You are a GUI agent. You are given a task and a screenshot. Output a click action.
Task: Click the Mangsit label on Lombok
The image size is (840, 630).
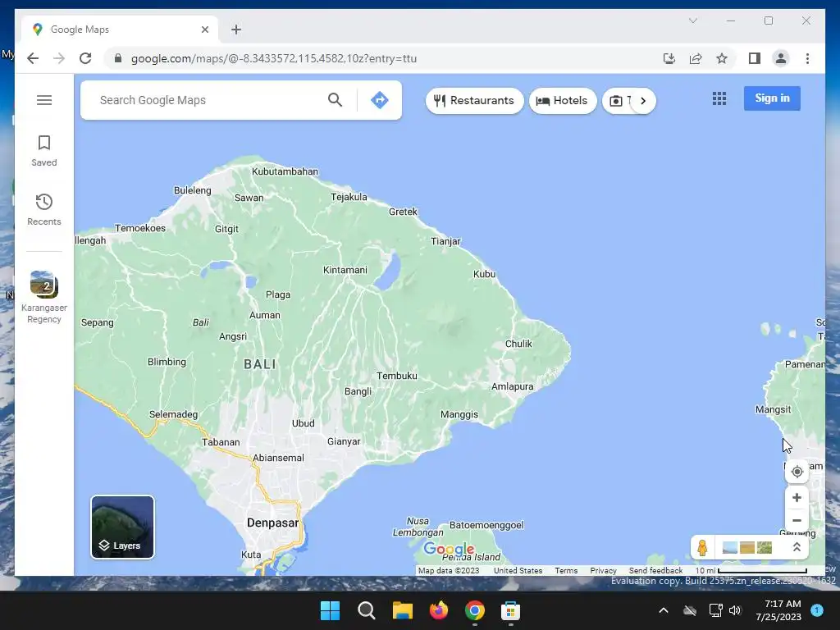(773, 410)
